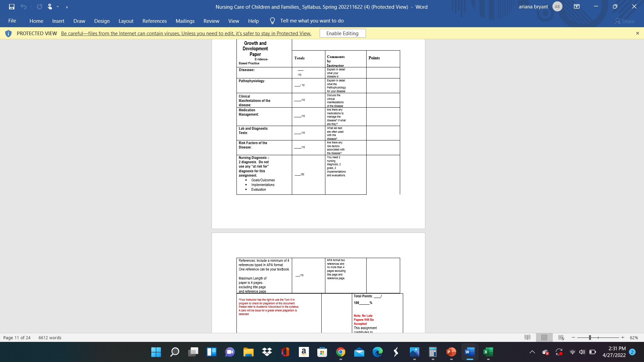The image size is (644, 362).
Task: Open the Draw tab
Action: point(79,21)
